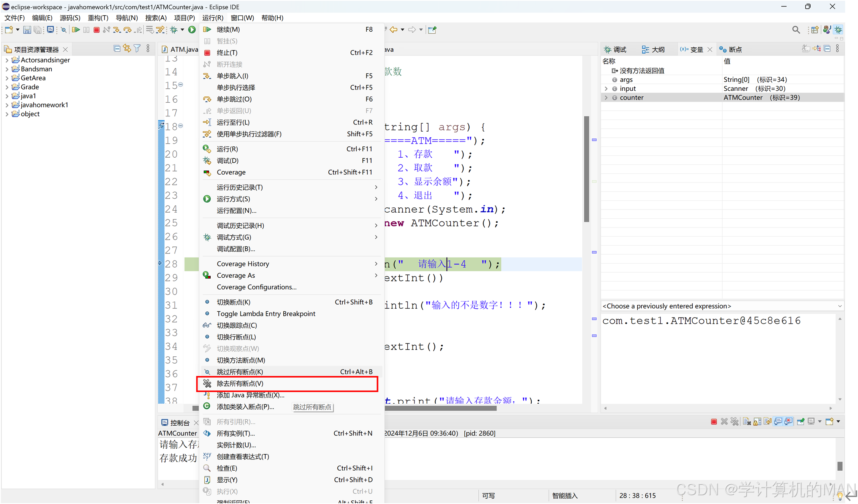Screen dimensions: 858x504
Task: Open the previously entered expression dropdown
Action: point(840,306)
